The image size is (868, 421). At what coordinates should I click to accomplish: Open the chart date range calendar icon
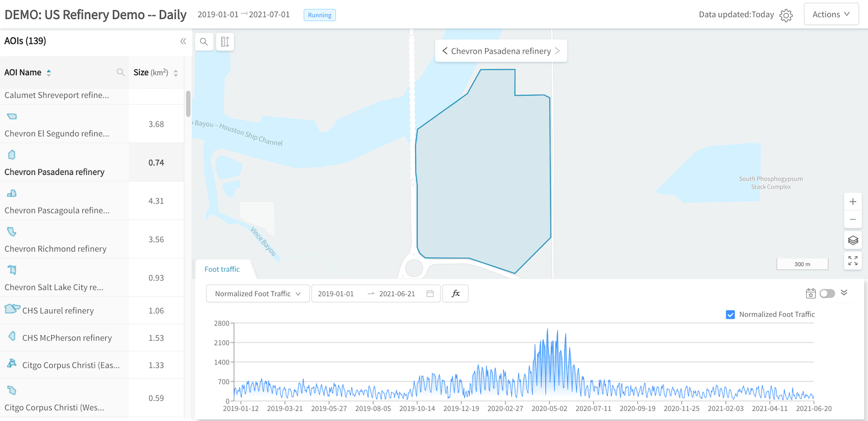(430, 293)
